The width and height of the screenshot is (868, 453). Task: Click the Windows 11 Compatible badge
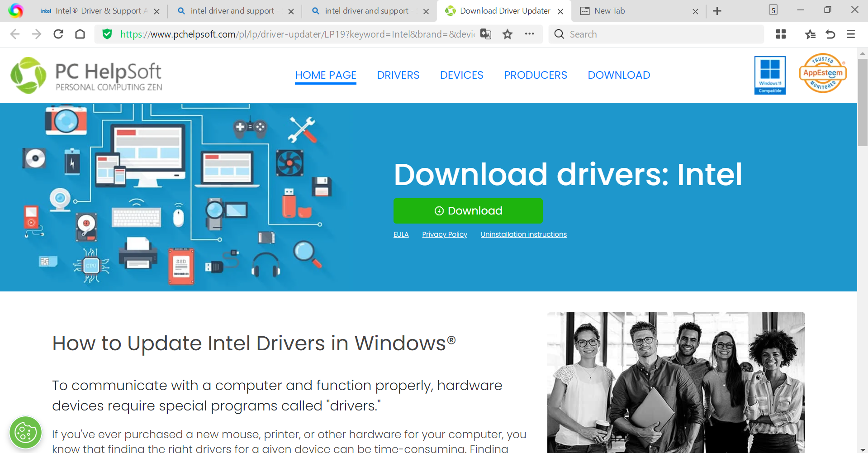click(770, 75)
